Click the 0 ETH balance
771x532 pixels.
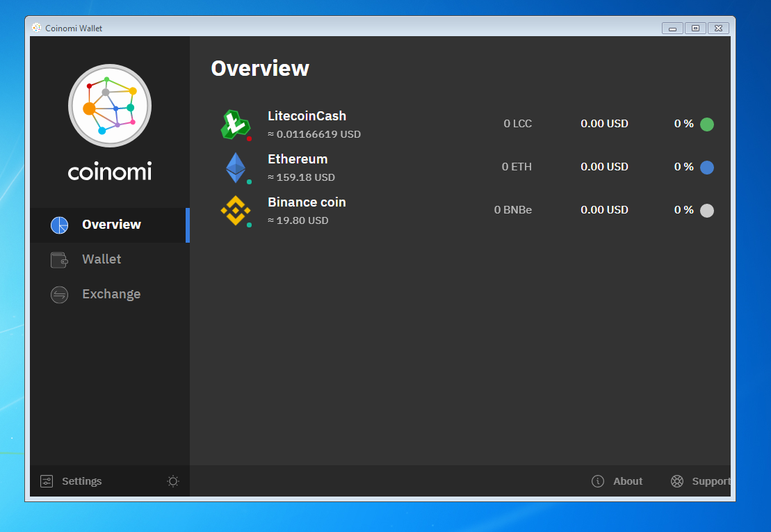coord(517,167)
